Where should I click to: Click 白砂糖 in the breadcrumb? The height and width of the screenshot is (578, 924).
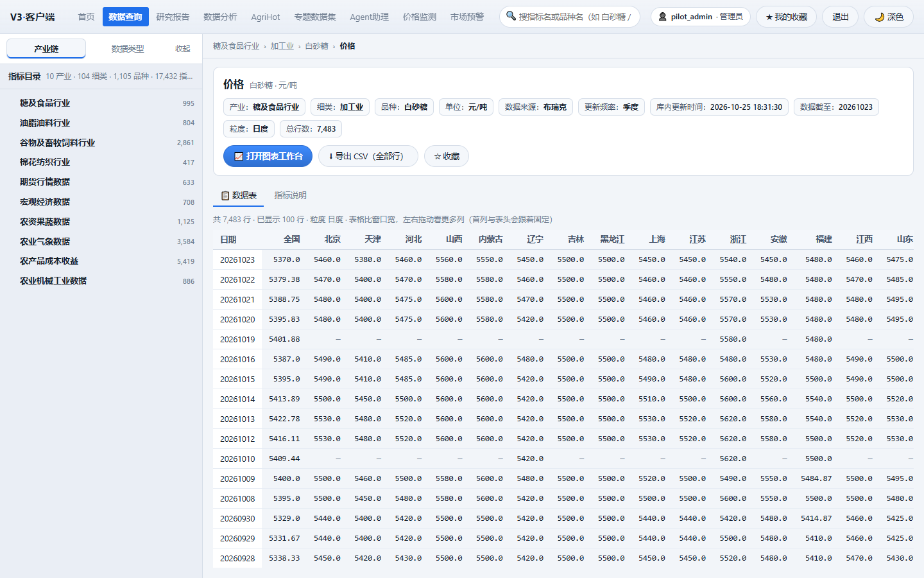coord(316,46)
